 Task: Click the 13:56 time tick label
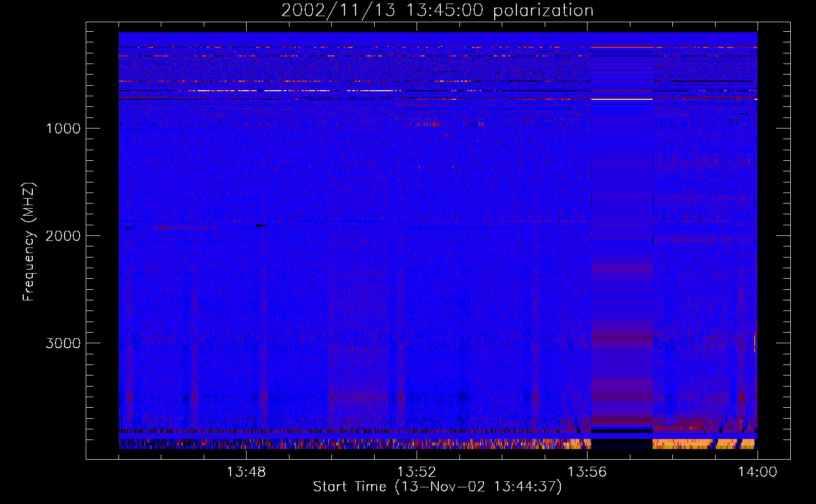587,472
